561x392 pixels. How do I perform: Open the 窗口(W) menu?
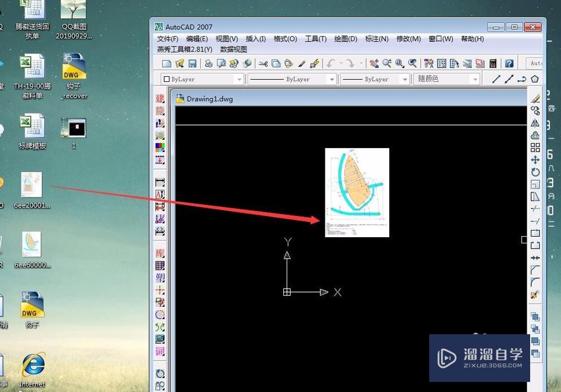[x=441, y=39]
